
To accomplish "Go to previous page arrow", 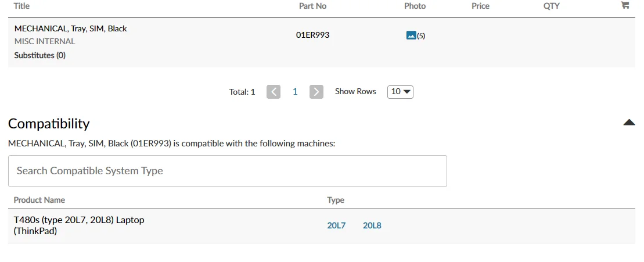I will click(x=274, y=92).
